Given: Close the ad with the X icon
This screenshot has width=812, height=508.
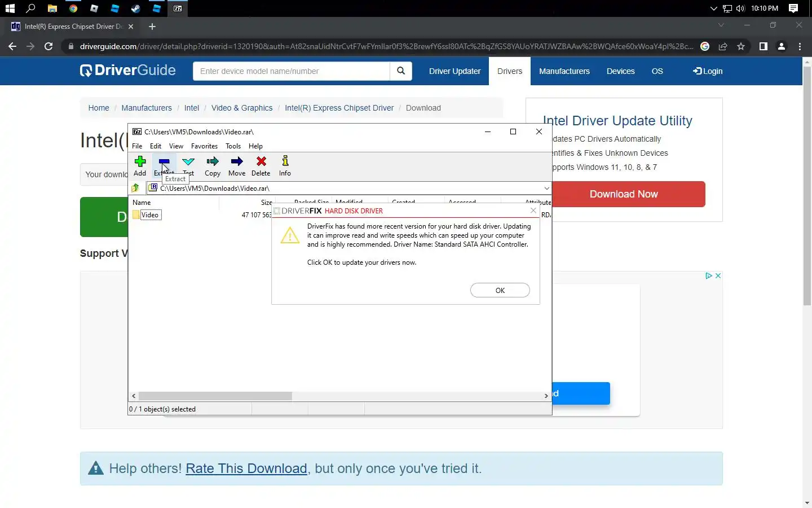Looking at the screenshot, I should [718, 276].
